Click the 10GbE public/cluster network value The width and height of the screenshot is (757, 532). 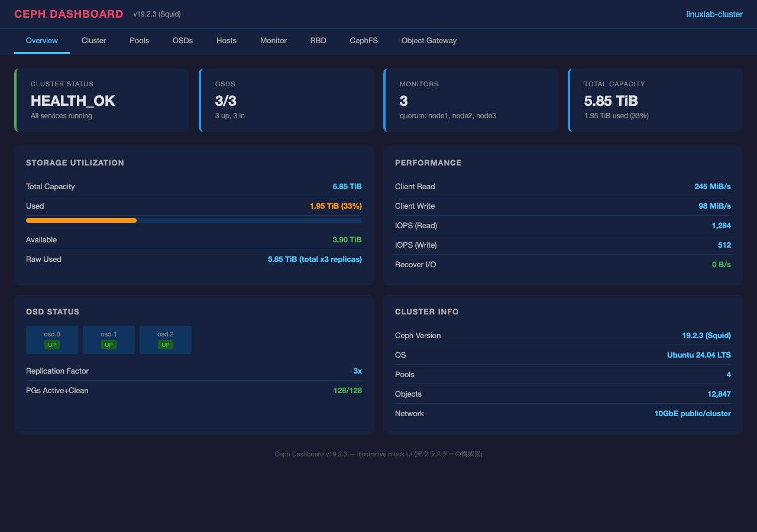pyautogui.click(x=693, y=414)
